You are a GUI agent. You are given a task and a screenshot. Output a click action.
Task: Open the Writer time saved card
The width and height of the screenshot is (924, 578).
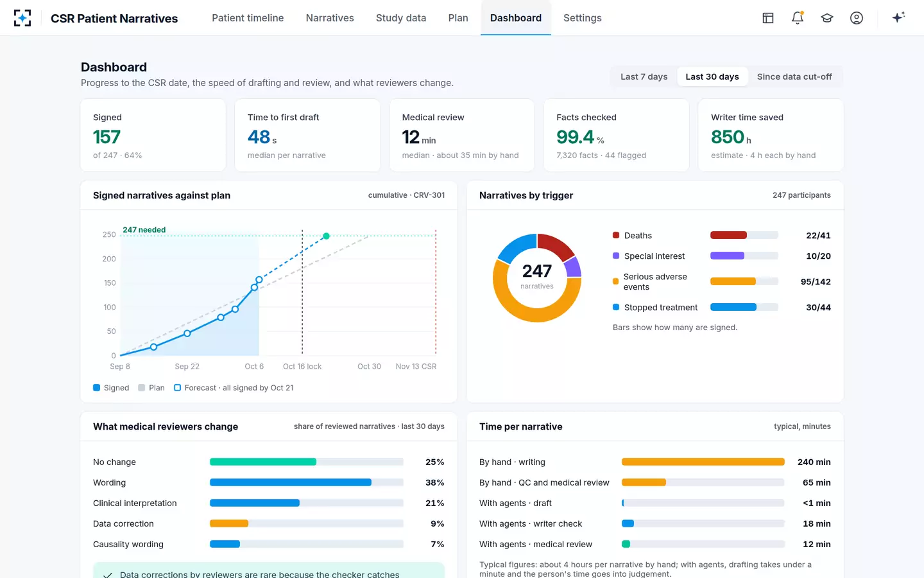pos(771,135)
